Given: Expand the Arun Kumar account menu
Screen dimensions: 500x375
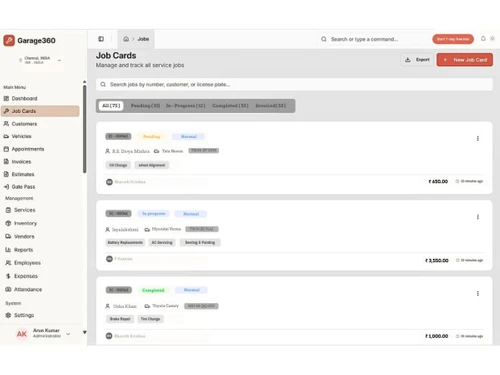Looking at the screenshot, I should click(68, 334).
